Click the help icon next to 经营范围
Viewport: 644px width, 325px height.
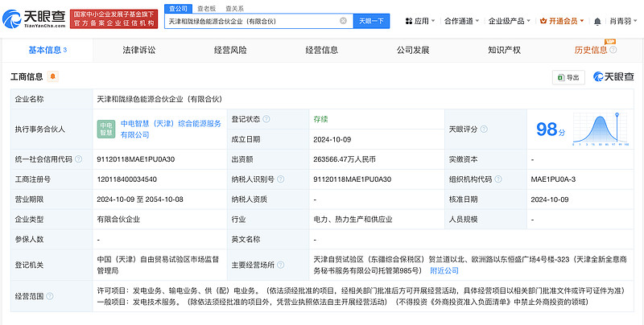point(50,296)
